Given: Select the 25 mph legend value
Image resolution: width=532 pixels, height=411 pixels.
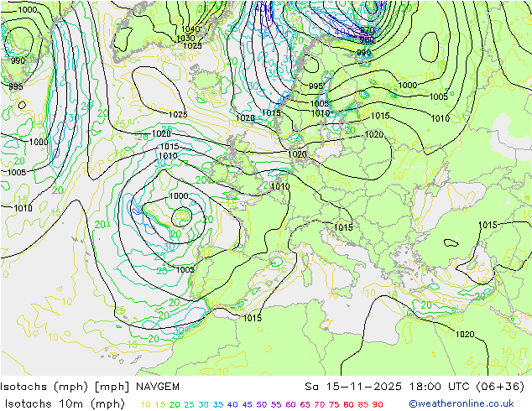Looking at the screenshot, I should pyautogui.click(x=189, y=404).
